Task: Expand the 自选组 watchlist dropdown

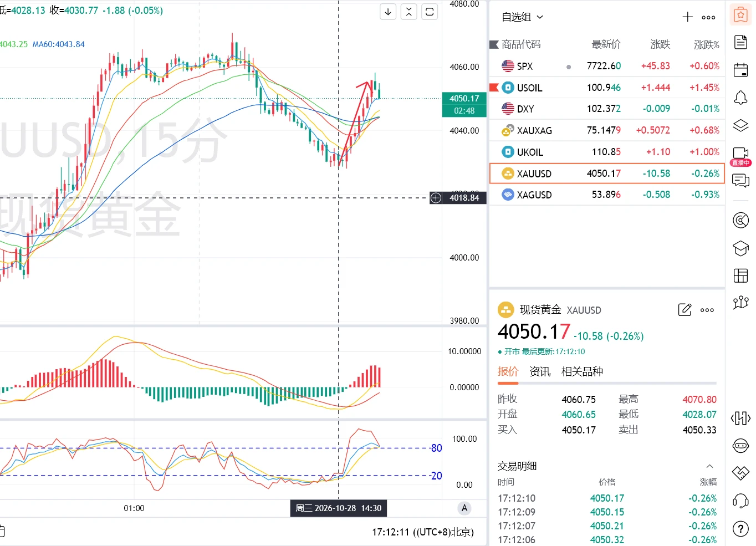Action: pyautogui.click(x=522, y=17)
